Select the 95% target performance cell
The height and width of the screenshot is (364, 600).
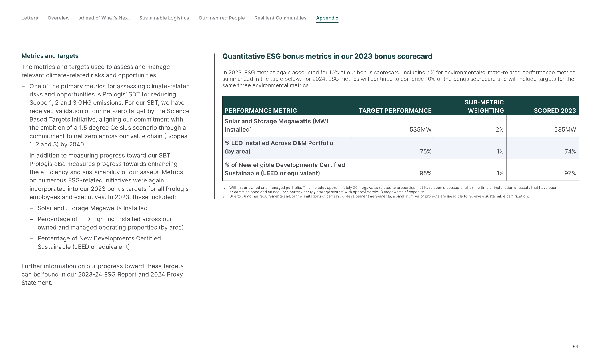pos(425,174)
